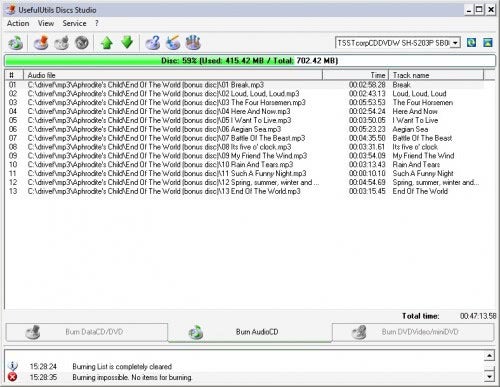The image size is (500, 387).
Task: Select file row 06 Aegian Sea.mp3
Action: pyautogui.click(x=245, y=129)
